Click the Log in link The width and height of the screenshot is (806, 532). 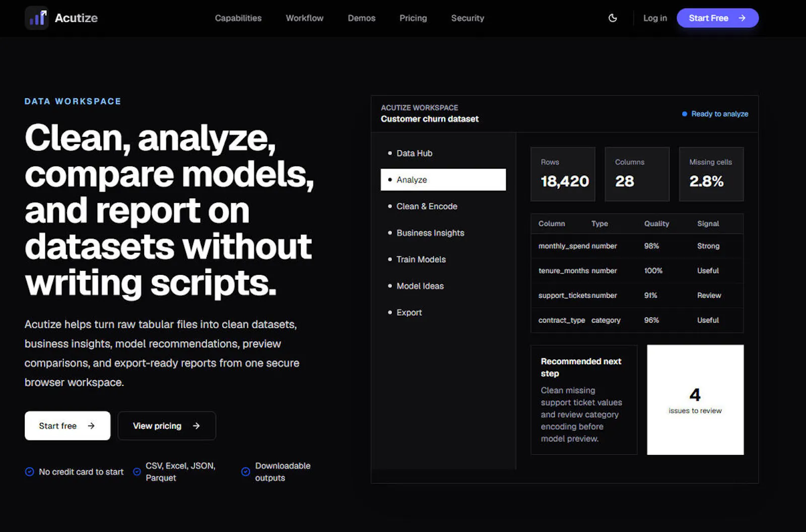655,18
